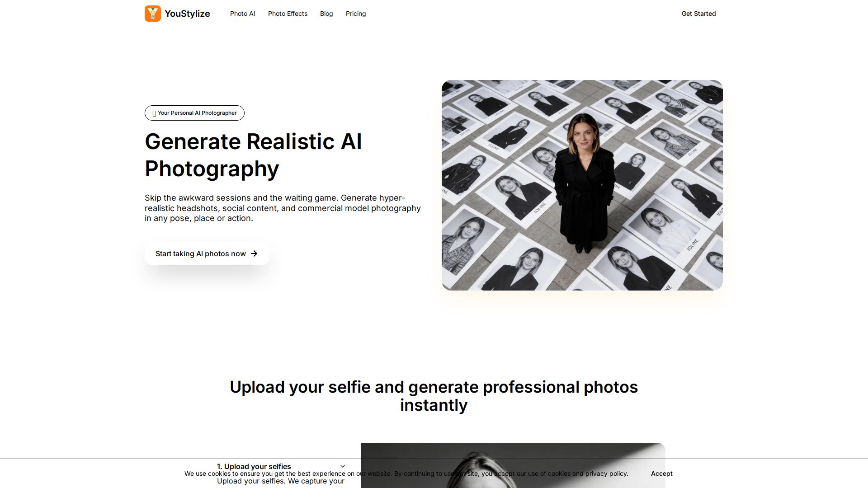Collapse the 'Upload your selfies' chevron
Screen dimensions: 868x488
[343, 466]
